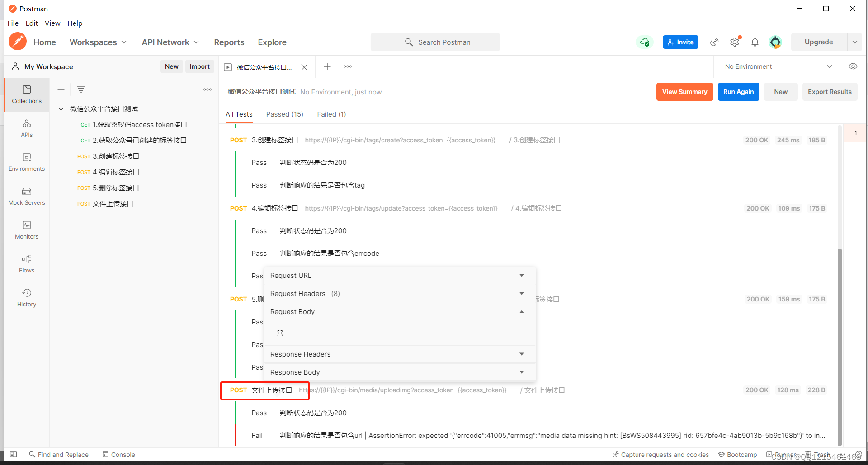Click Run Again button
The height and width of the screenshot is (465, 868).
[739, 92]
